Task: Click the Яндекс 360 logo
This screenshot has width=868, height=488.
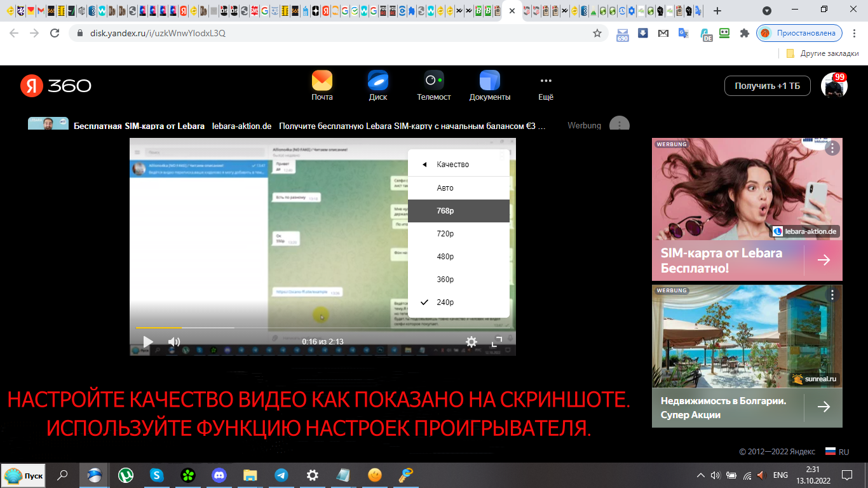Action: (x=56, y=86)
